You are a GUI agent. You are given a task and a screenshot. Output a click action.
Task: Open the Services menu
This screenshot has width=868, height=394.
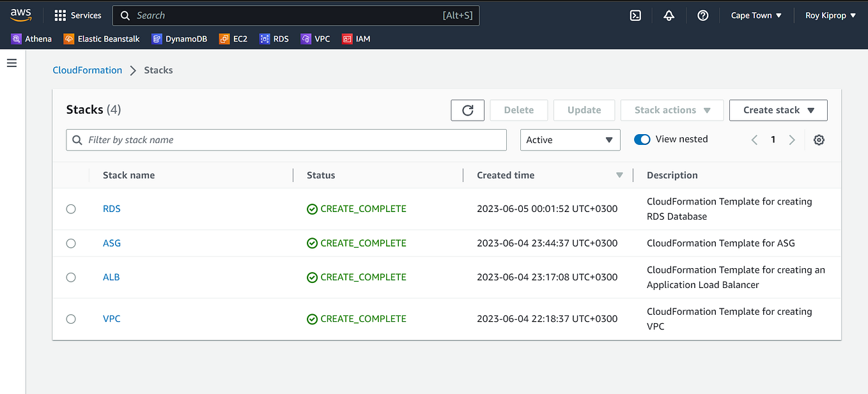click(77, 15)
